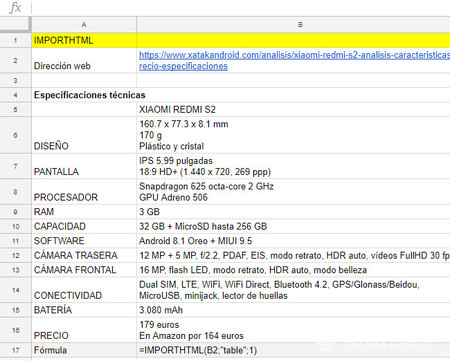
Task: Open the xatakandroid.com link in B2
Action: pos(294,60)
